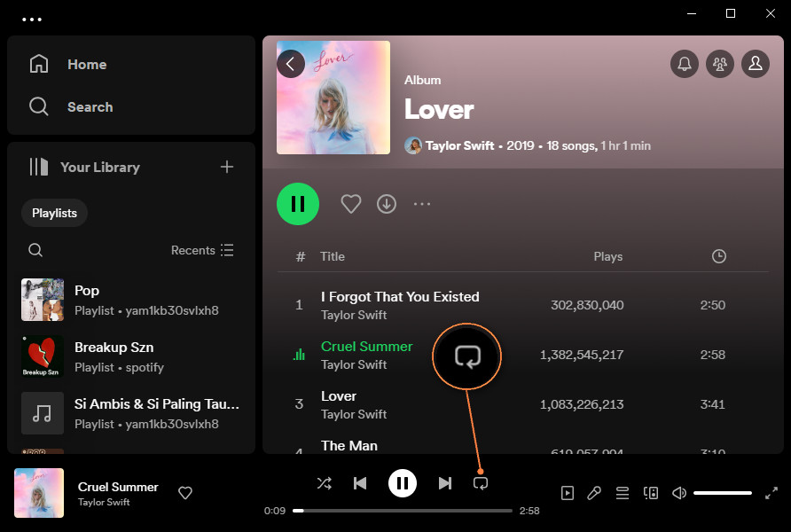Create playlist with the plus icon

point(227,167)
